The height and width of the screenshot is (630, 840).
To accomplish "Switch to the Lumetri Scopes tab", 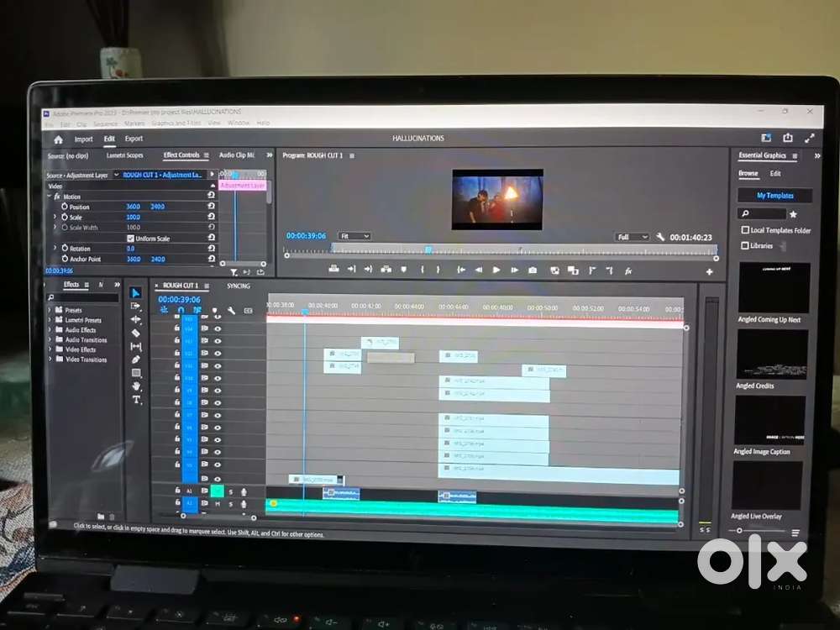I will [x=124, y=155].
